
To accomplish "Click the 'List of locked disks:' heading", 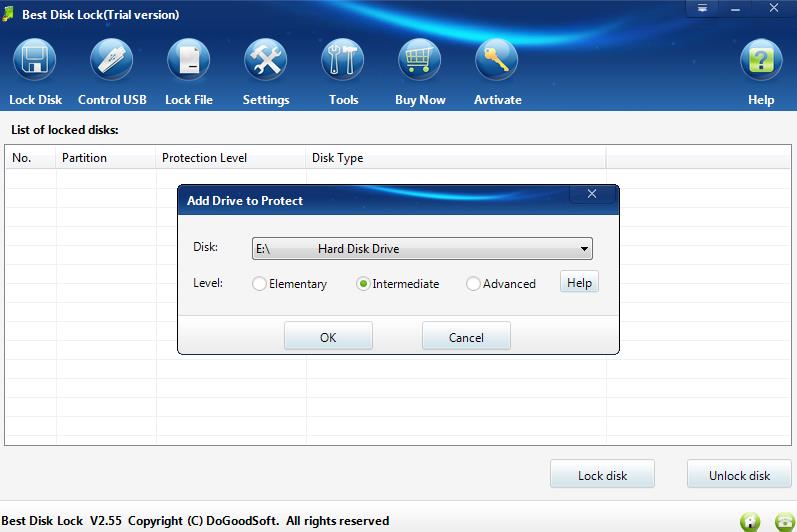I will 65,130.
